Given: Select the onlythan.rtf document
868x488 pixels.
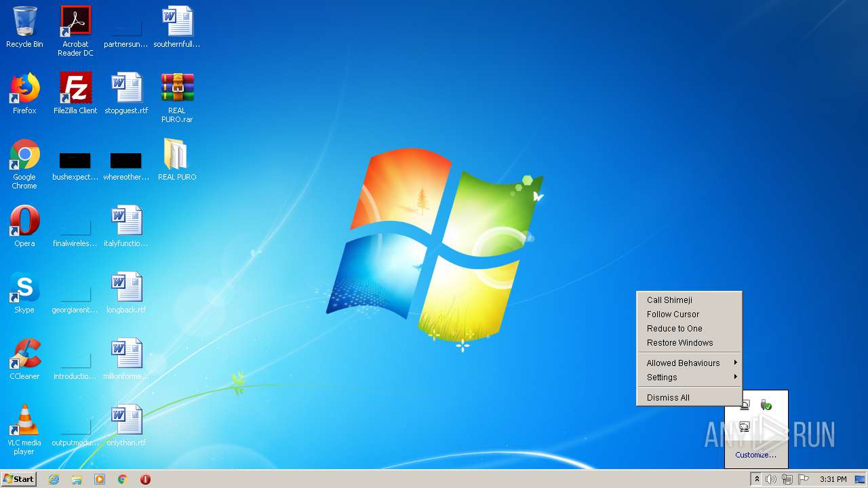Looking at the screenshot, I should point(126,426).
